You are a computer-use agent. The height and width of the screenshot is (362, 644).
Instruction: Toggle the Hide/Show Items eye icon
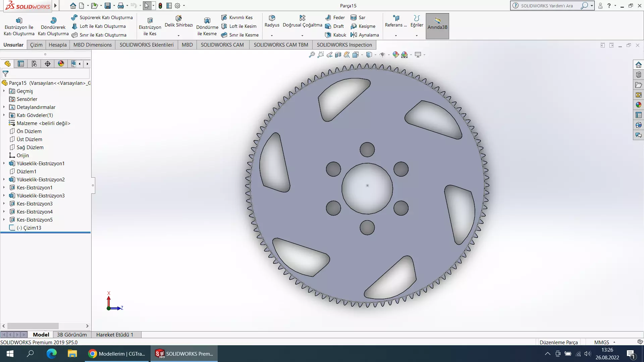382,55
